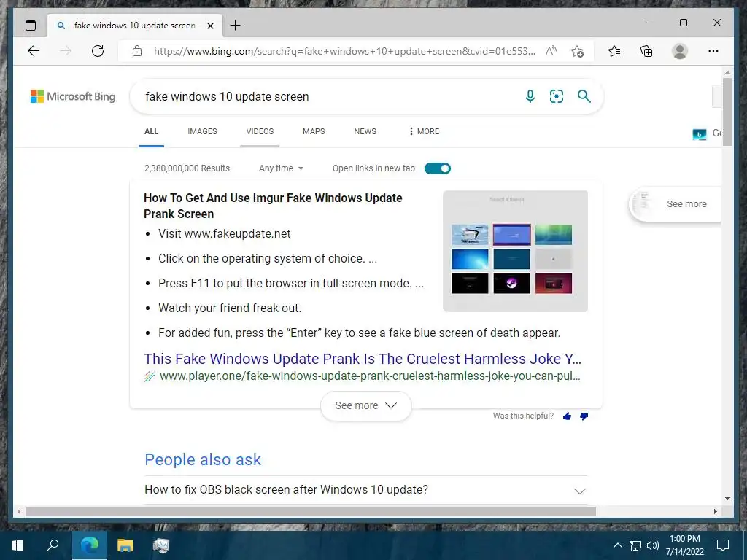The image size is (747, 560).
Task: Switch to VIDEOS tab
Action: click(x=260, y=131)
